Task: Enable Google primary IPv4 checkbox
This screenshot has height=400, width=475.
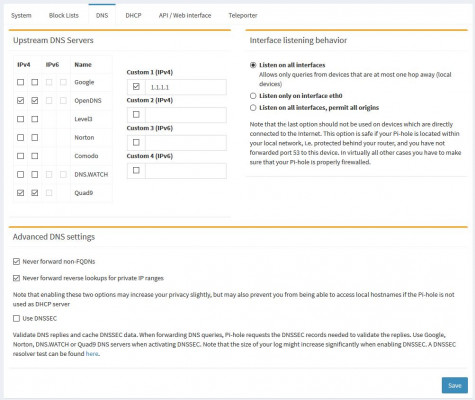Action: pyautogui.click(x=21, y=82)
